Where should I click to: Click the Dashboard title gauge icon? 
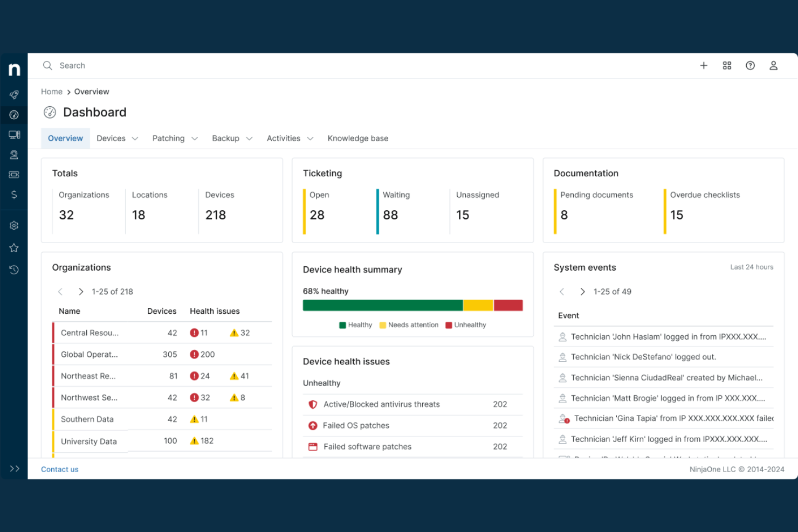(50, 112)
